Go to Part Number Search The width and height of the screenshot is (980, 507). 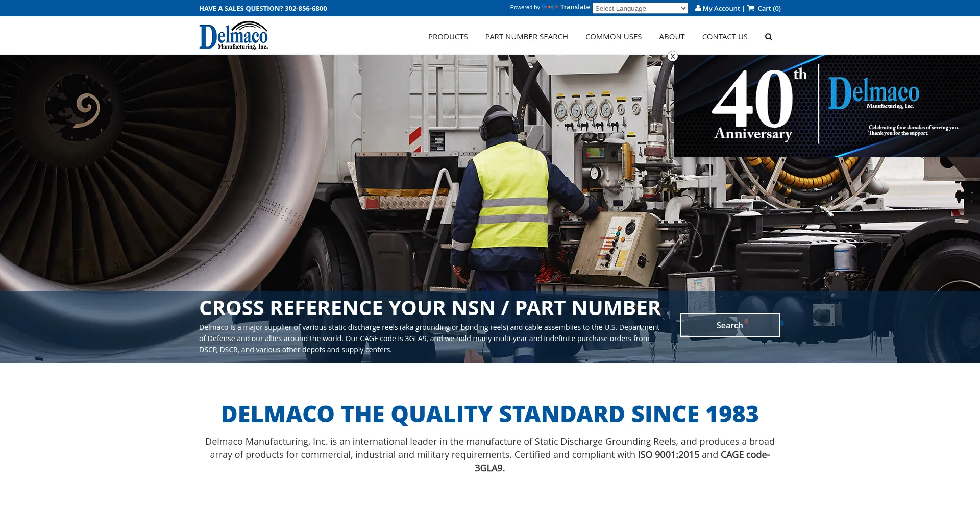(526, 37)
